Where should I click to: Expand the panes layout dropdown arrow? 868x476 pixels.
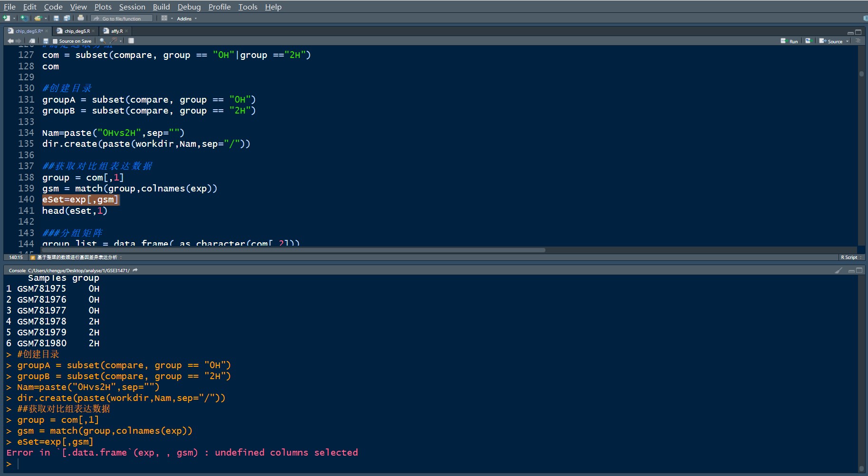click(x=172, y=19)
